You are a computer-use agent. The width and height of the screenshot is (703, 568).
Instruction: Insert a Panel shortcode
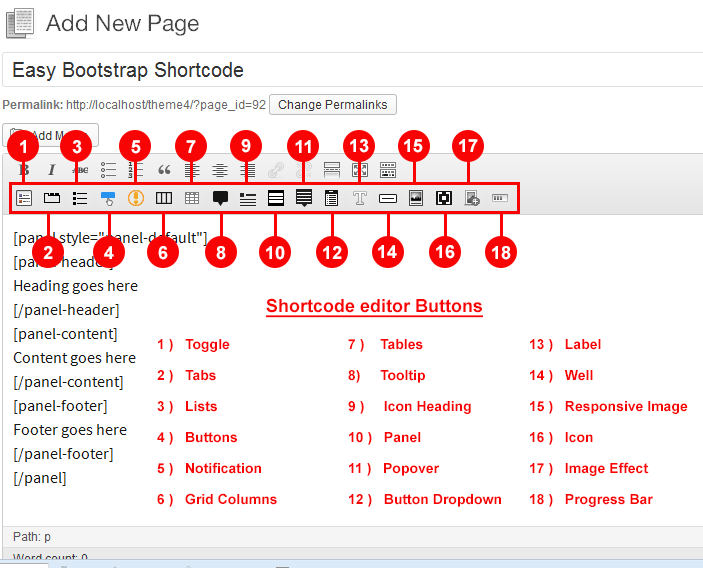(276, 198)
